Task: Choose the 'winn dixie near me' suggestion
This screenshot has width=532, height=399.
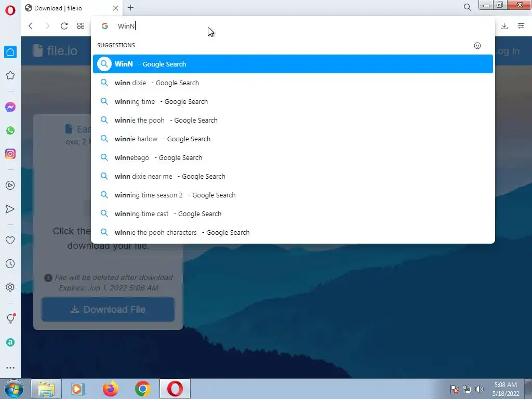Action: pos(293,176)
